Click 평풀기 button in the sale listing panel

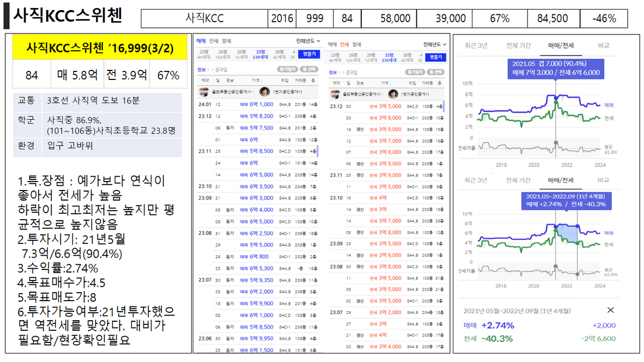pyautogui.click(x=309, y=54)
